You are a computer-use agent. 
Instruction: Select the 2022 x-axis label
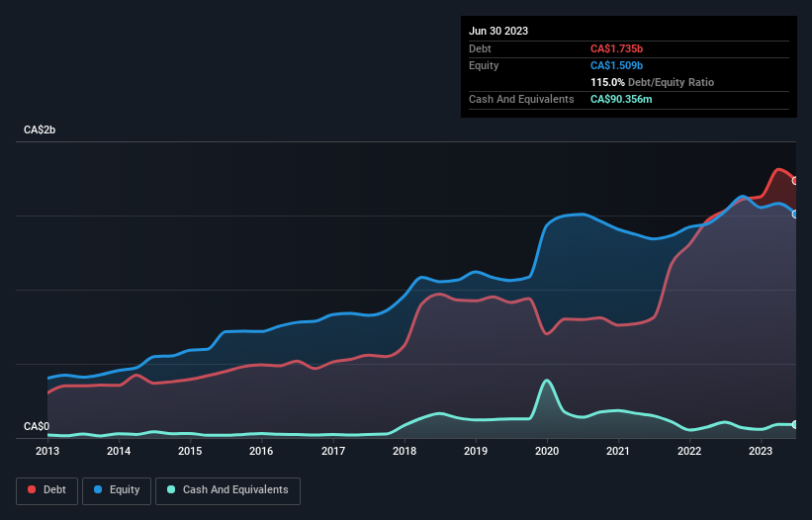point(689,451)
